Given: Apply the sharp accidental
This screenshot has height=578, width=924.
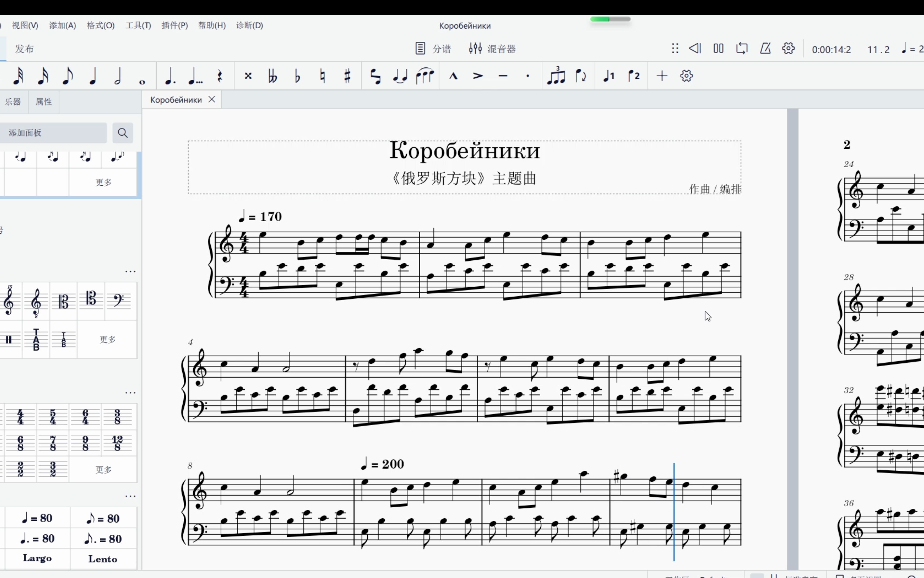Looking at the screenshot, I should [x=347, y=76].
